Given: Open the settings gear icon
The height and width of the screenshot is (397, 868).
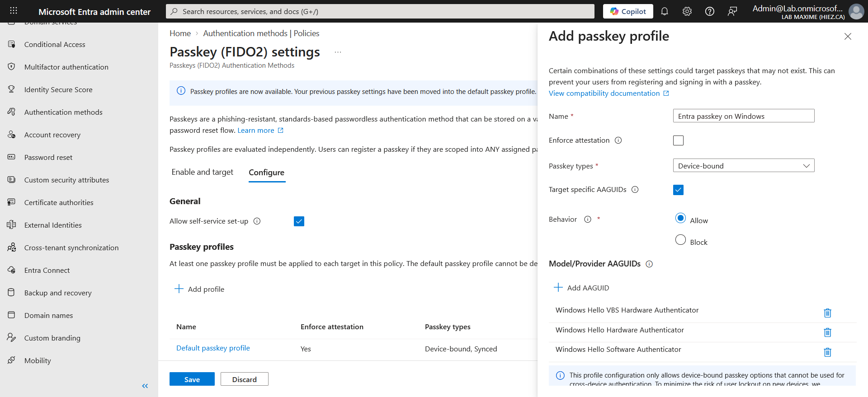Looking at the screenshot, I should click(687, 11).
